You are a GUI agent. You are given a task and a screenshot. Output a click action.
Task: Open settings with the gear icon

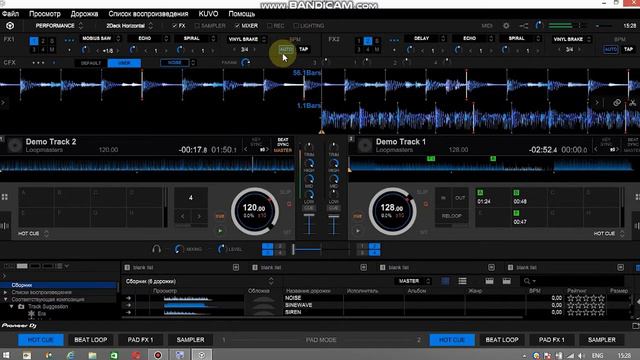pyautogui.click(x=506, y=26)
